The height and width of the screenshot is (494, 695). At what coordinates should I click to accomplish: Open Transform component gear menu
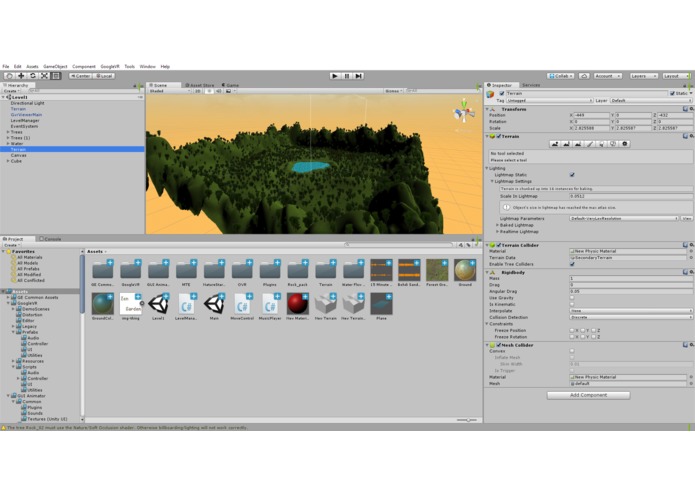tap(692, 109)
